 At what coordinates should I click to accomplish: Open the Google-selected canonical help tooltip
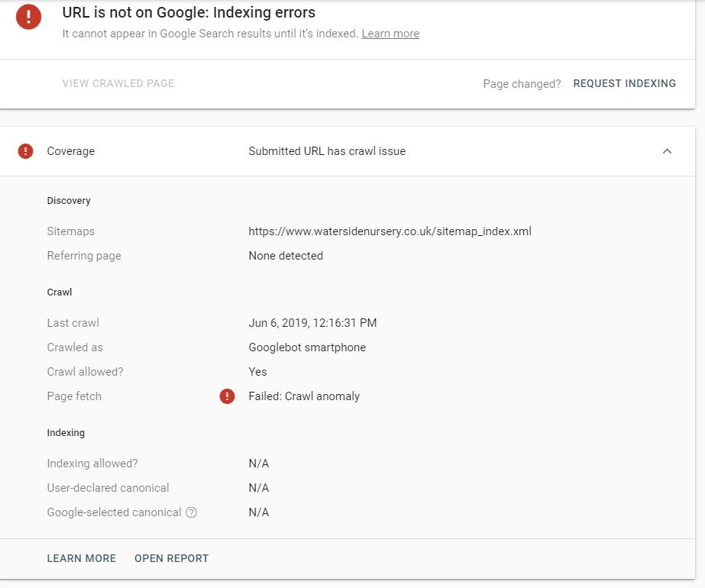192,512
